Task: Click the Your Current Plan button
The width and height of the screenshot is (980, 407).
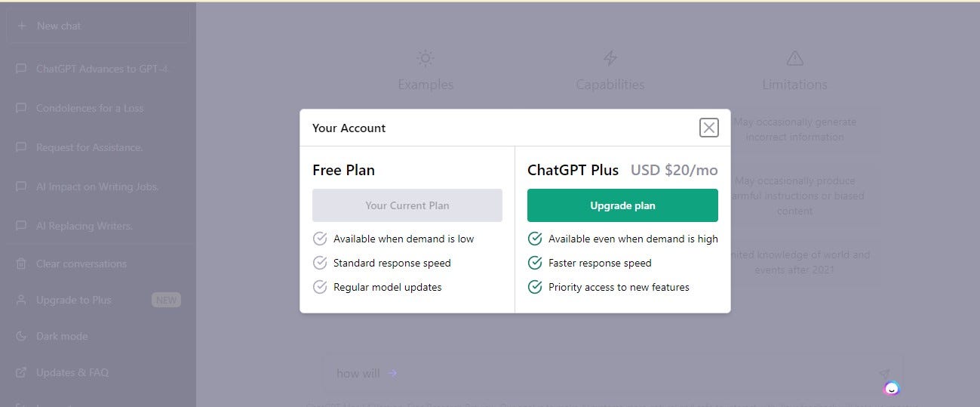Action: (x=407, y=205)
